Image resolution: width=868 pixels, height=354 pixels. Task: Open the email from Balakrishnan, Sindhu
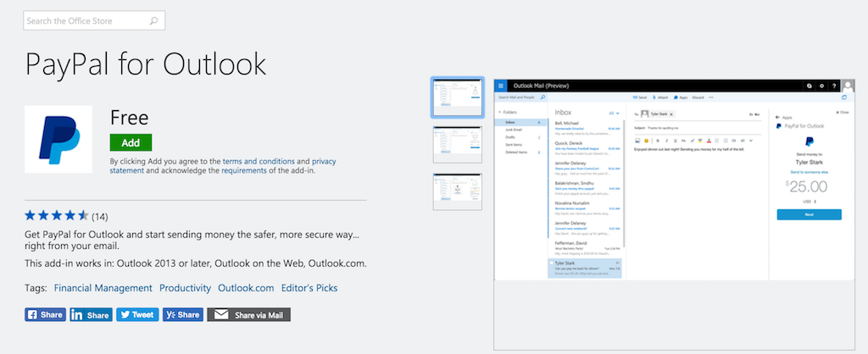[587, 187]
